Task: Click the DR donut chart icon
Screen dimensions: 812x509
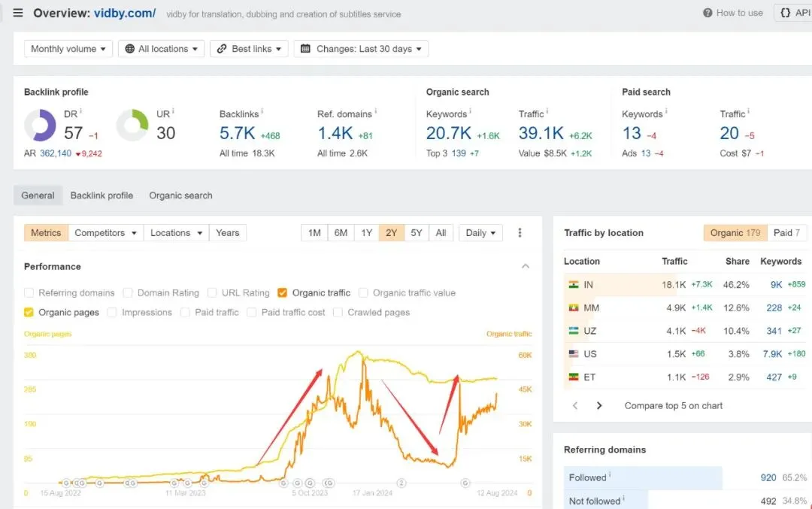Action: tap(40, 125)
